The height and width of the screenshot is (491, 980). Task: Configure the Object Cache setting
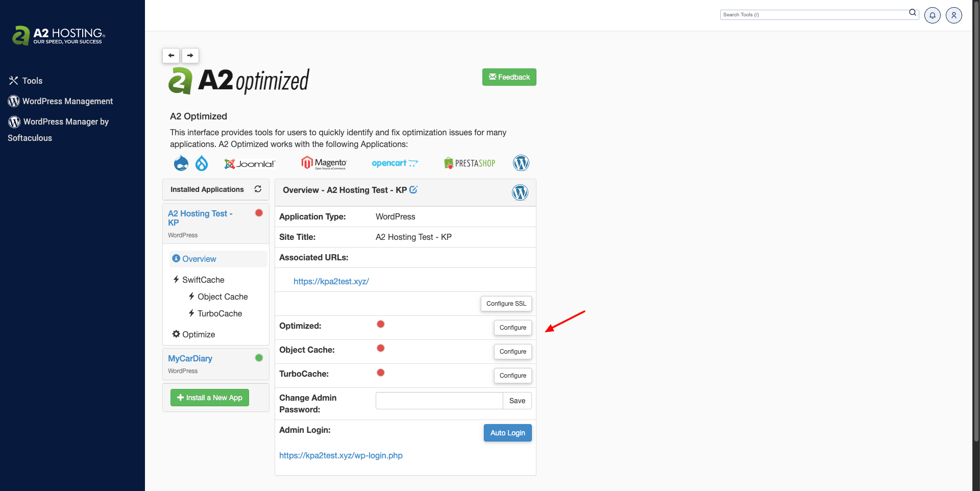tap(513, 352)
